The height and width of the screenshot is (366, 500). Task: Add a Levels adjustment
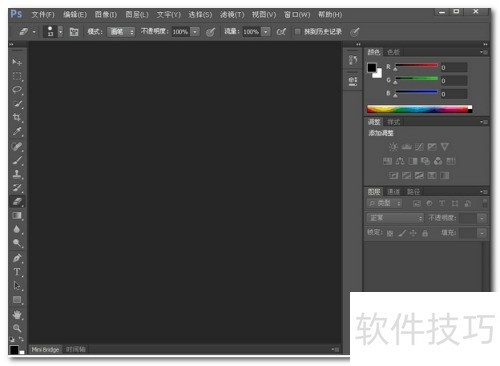pyautogui.click(x=406, y=147)
